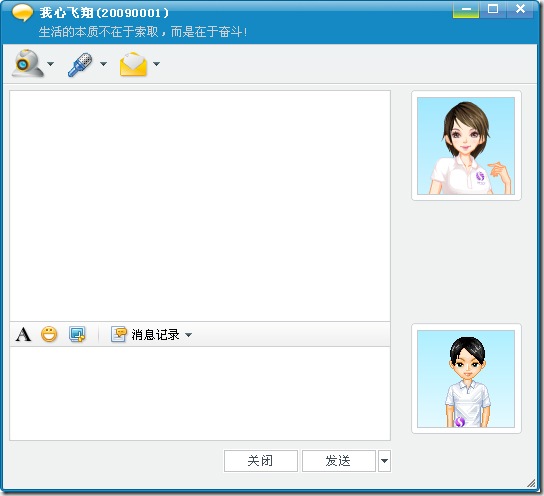Expand the mail options dropdown arrow

[x=156, y=64]
